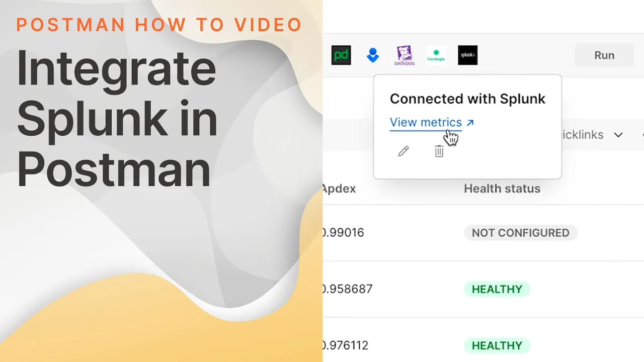This screenshot has height=362, width=644.
Task: Select the NOT CONFIGURED status badge
Action: [521, 233]
